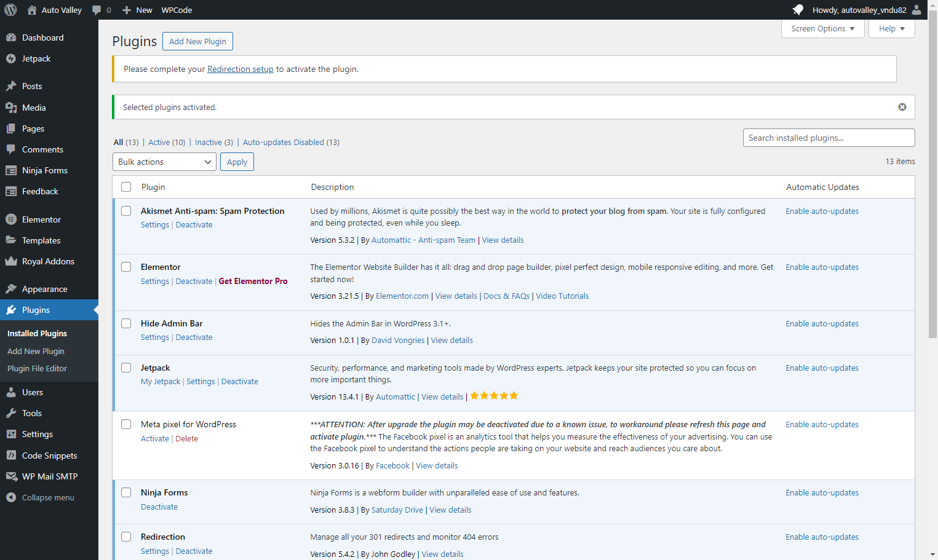Open Howdy autovalley_vndu82 account menu
938x560 pixels.
(867, 10)
